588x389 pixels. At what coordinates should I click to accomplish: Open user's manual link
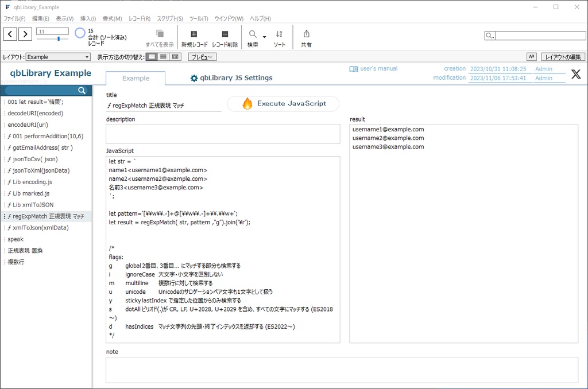pos(379,69)
